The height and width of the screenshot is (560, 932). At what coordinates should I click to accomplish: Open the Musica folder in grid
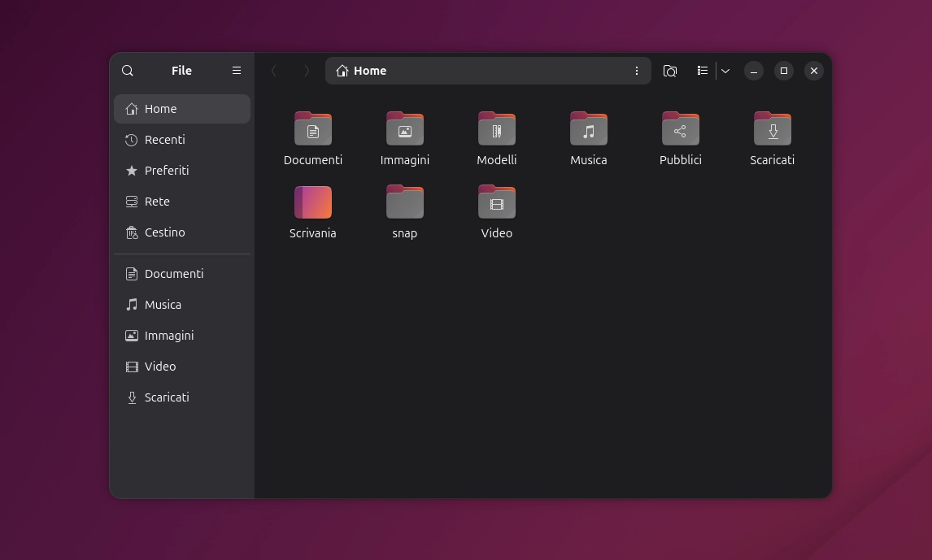pos(589,129)
